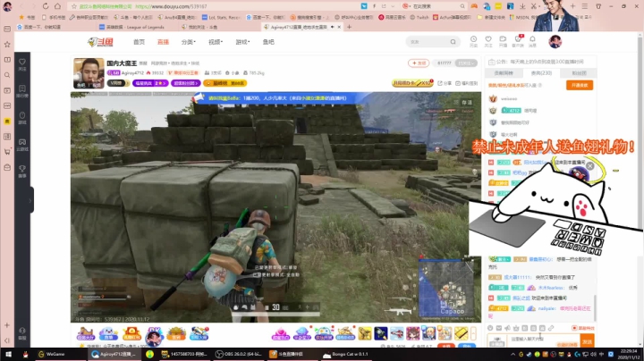Click the page vertical scrollbar

pos(640,189)
